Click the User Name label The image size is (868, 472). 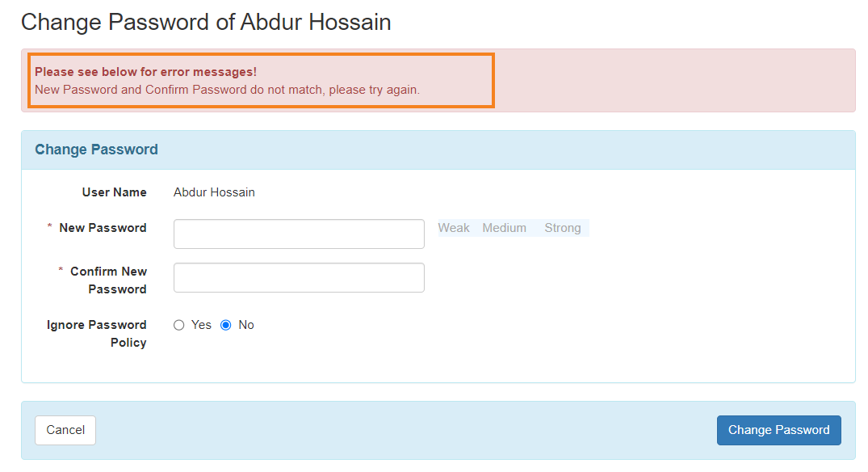tap(115, 192)
